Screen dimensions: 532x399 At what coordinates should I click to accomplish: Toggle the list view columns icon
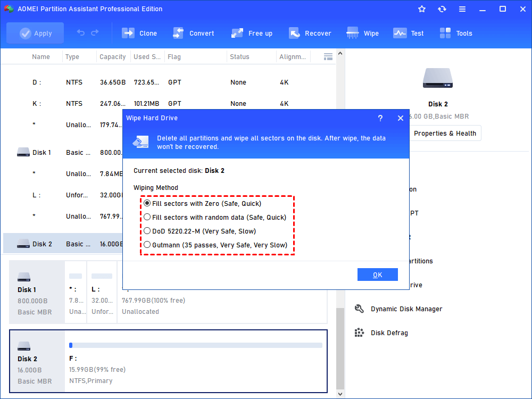click(x=328, y=57)
